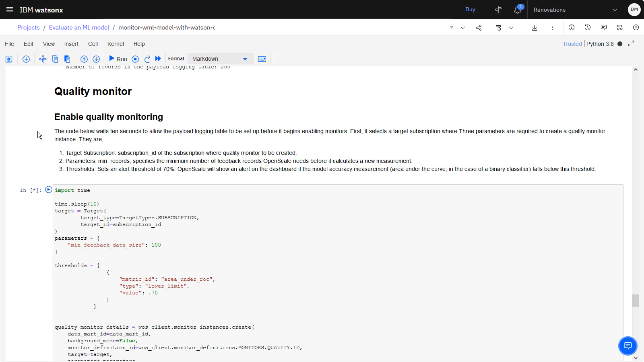Open the notifications bell
The width and height of the screenshot is (644, 362).
pyautogui.click(x=518, y=10)
